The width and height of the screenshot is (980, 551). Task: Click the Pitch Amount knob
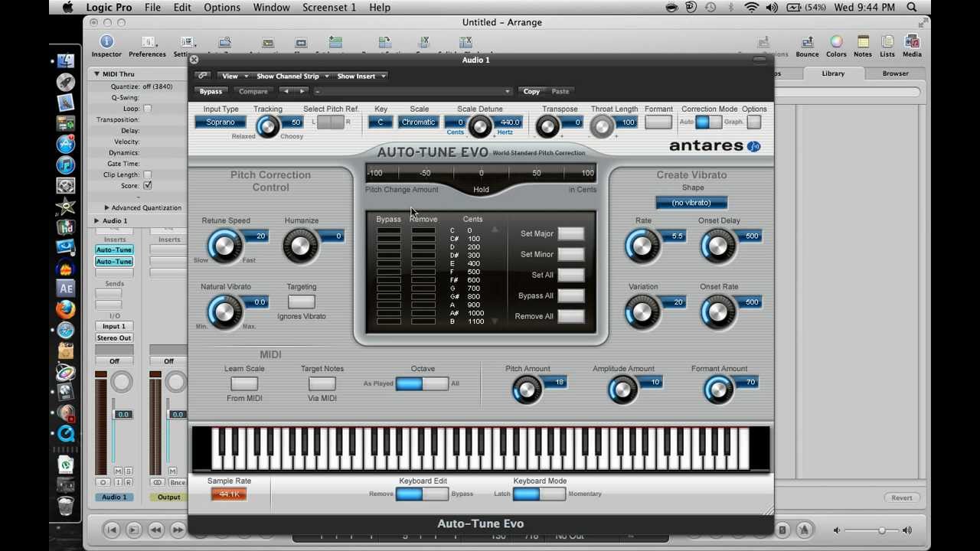point(526,390)
